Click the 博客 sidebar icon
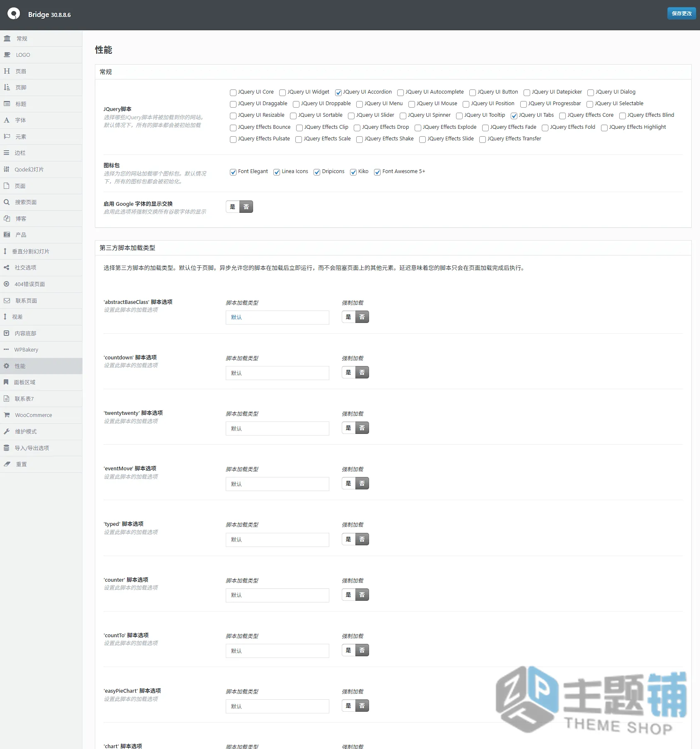 (x=7, y=219)
